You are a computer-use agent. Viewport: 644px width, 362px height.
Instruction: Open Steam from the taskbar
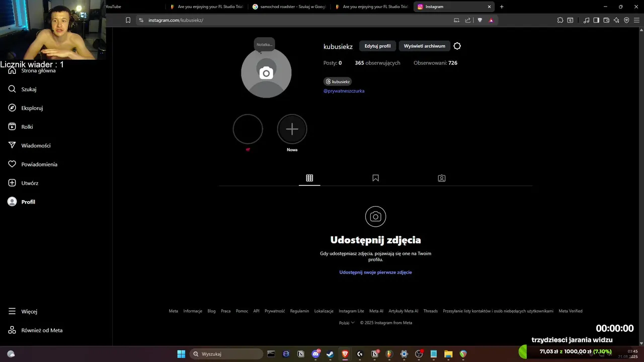click(x=330, y=354)
